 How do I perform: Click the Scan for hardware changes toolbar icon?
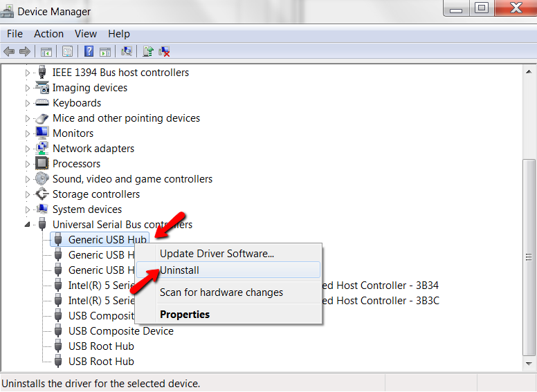[127, 51]
